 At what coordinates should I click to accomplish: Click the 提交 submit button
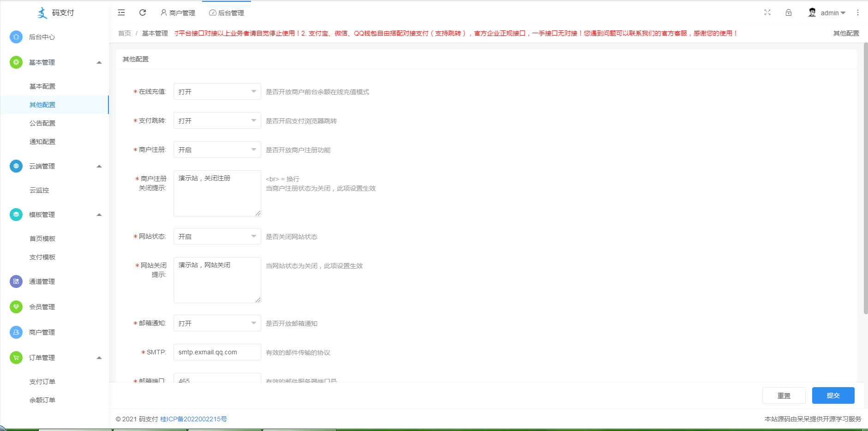[x=833, y=395]
